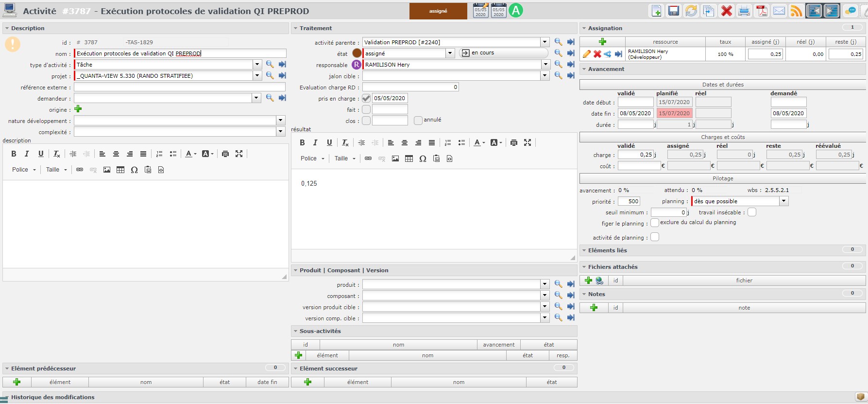Open the 'type d'activité' dropdown

coord(257,65)
